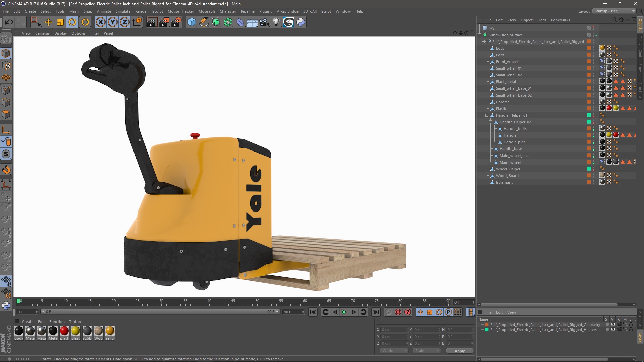Toggle record active objects button
Viewport: 644px width, 362px height.
388,312
